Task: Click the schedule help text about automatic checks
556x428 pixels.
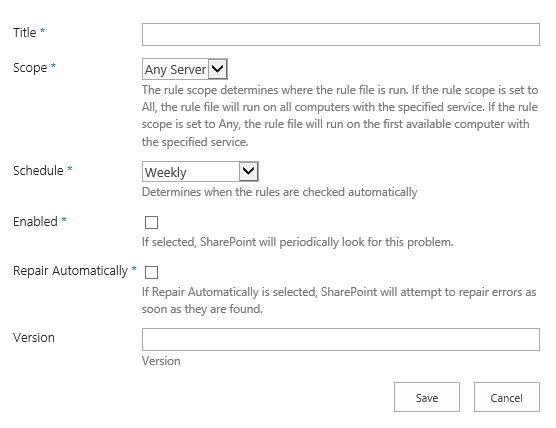Action: coord(279,192)
